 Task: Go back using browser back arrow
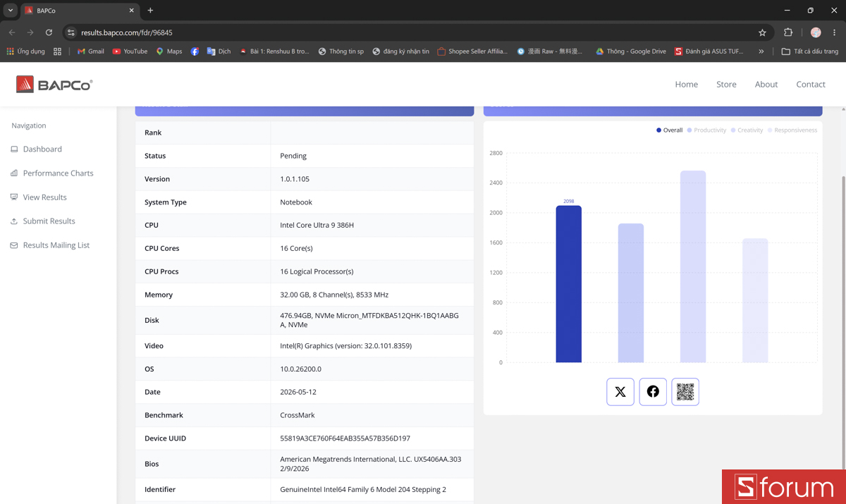[x=12, y=32]
